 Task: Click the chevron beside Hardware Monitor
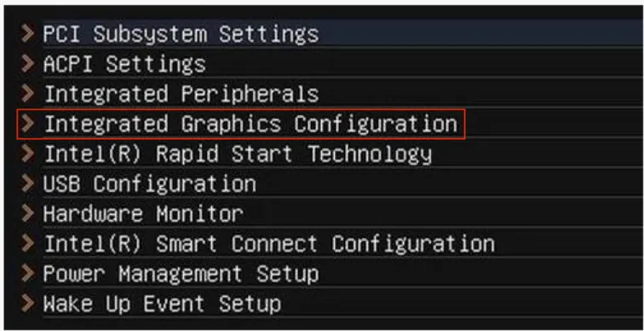click(28, 214)
